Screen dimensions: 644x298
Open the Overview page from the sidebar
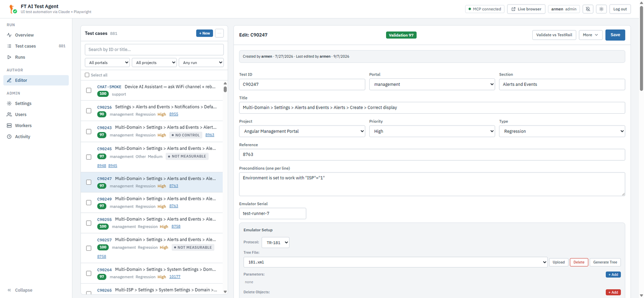pyautogui.click(x=36, y=35)
